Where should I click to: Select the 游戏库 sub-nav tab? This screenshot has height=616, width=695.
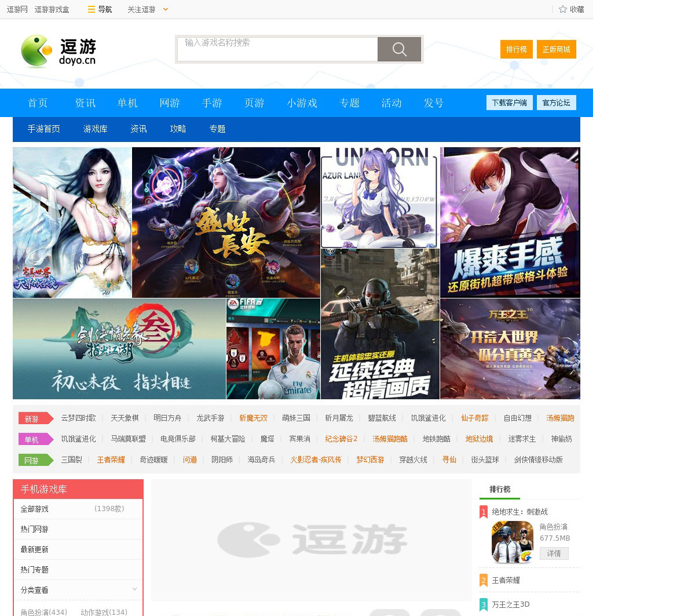[96, 129]
